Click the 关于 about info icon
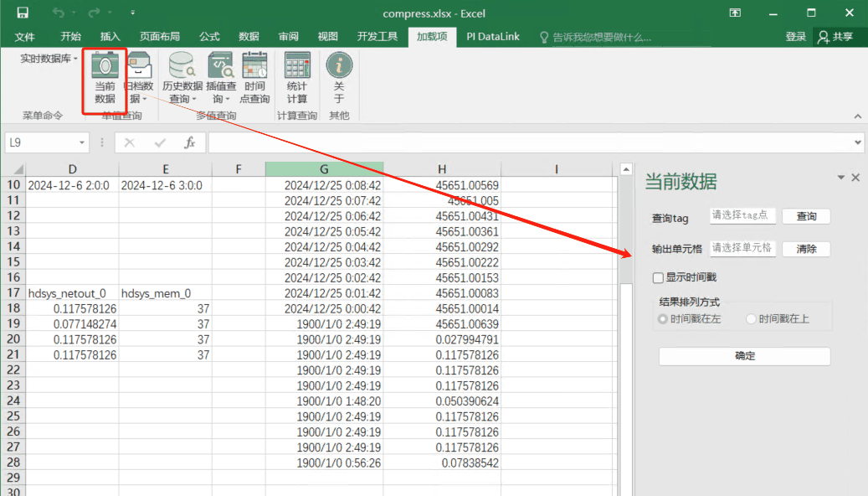The width and height of the screenshot is (868, 496). tap(339, 78)
